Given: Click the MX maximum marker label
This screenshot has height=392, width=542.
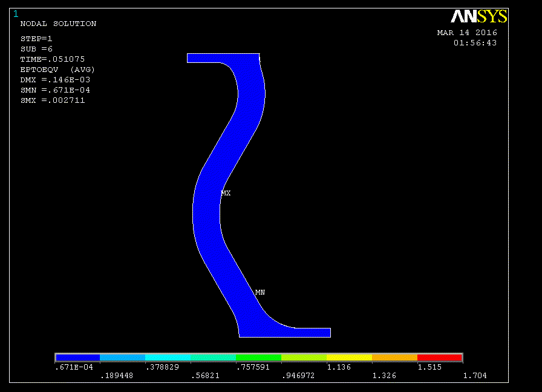Looking at the screenshot, I should pos(226,193).
